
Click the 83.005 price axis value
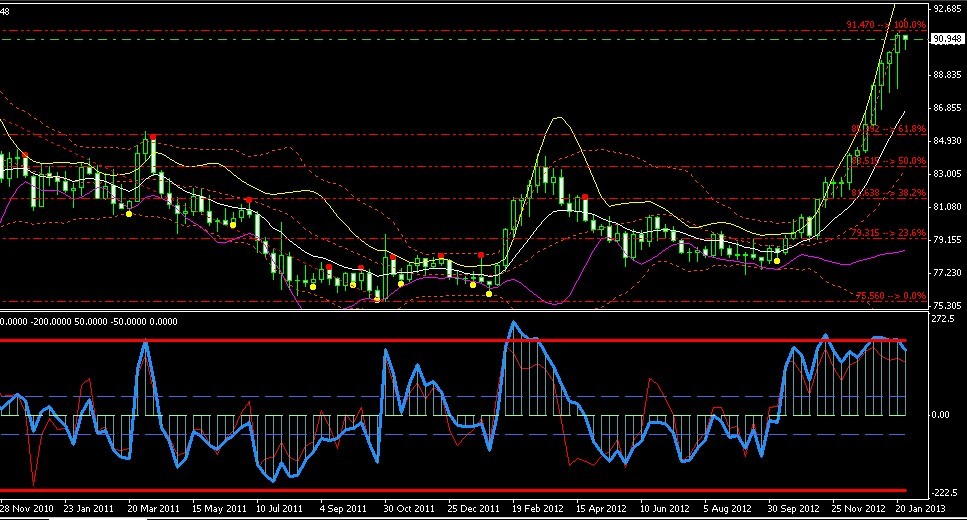(948, 174)
